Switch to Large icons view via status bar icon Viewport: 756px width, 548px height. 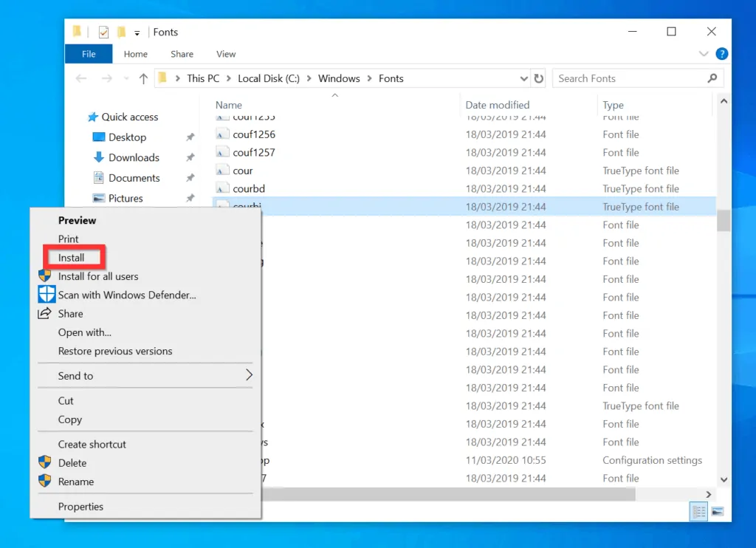(715, 511)
